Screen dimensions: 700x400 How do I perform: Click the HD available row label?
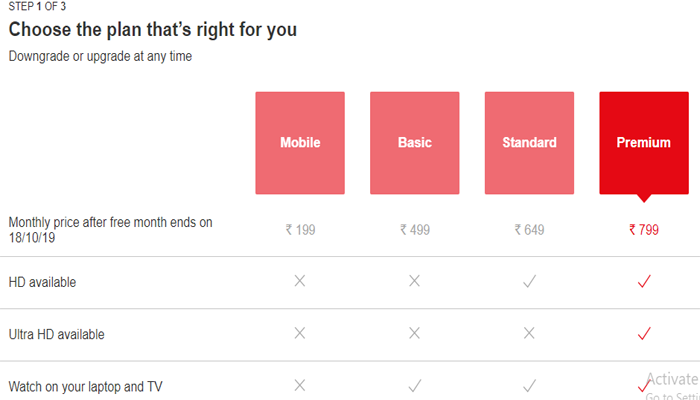coord(42,283)
